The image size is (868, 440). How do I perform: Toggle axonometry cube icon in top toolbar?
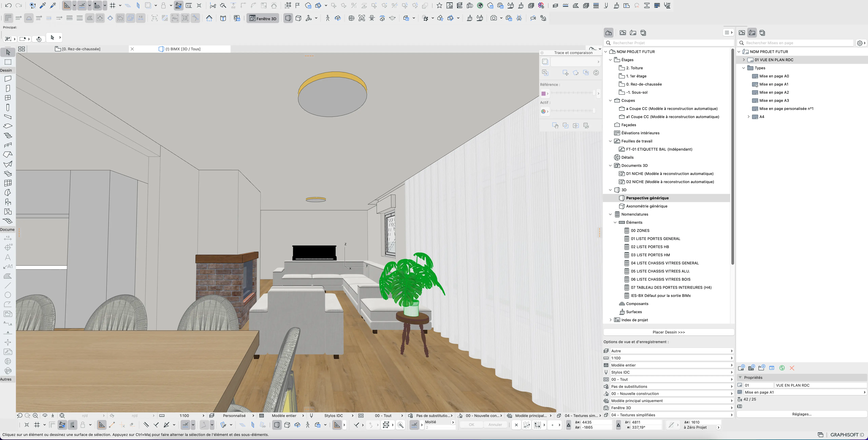298,18
